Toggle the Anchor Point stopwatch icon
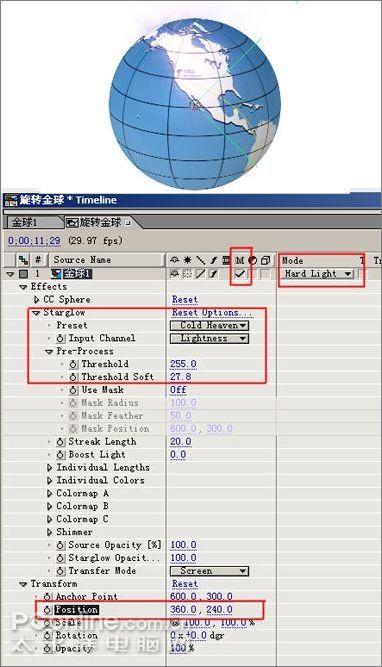382x667 pixels. (x=48, y=597)
